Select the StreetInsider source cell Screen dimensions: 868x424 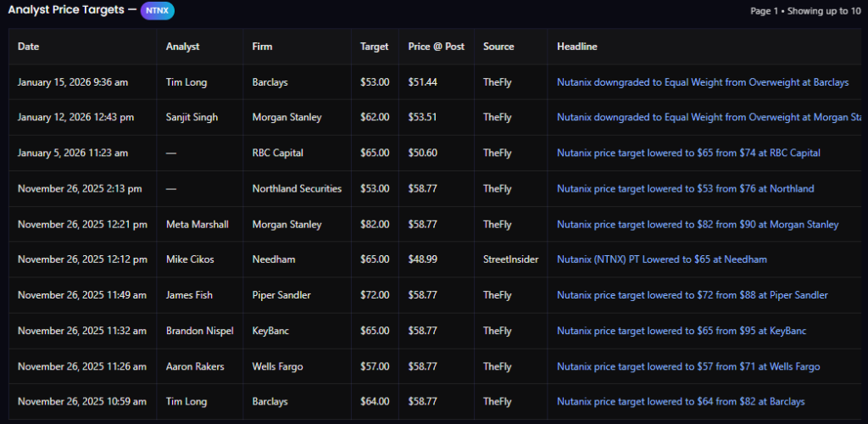(x=510, y=259)
